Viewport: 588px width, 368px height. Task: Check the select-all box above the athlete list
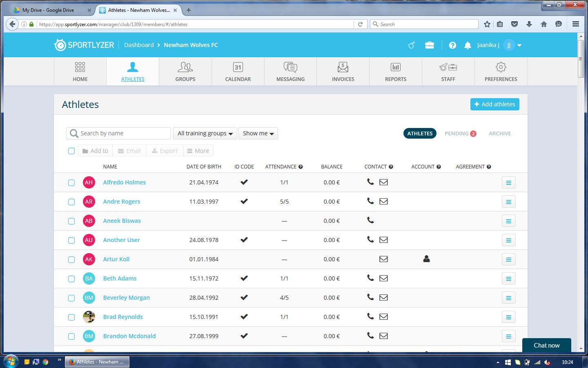[x=71, y=150]
